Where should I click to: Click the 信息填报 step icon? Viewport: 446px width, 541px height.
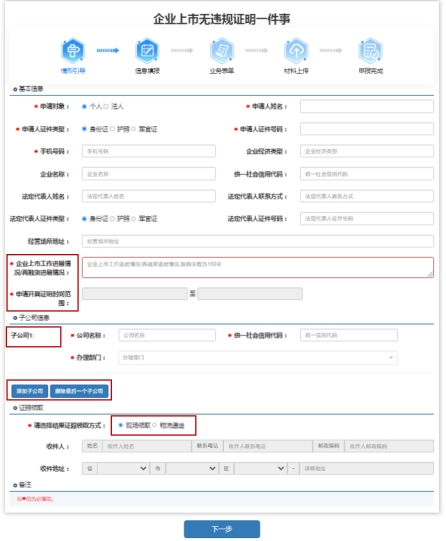[147, 51]
